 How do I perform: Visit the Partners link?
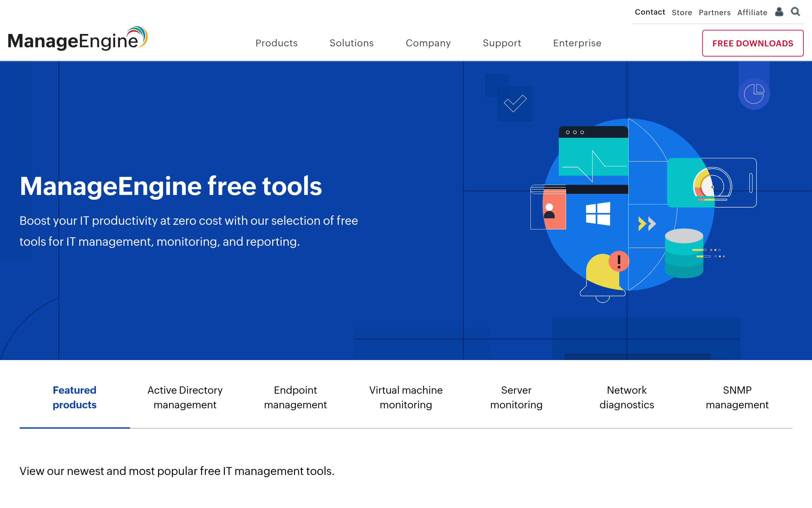coord(715,12)
